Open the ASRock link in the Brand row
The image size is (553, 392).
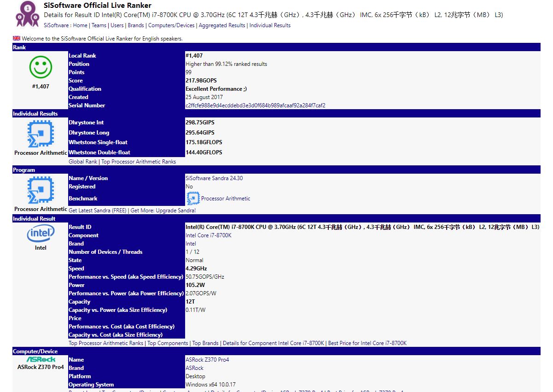coord(194,368)
